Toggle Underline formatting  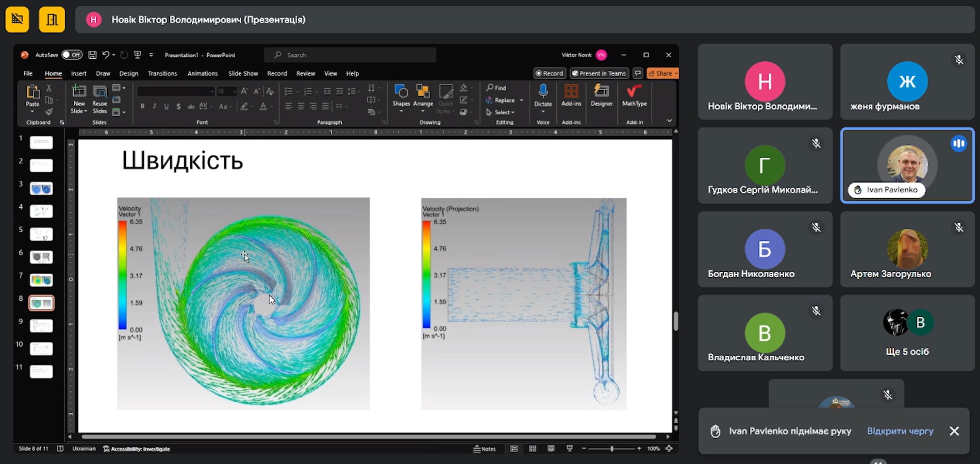pos(166,106)
